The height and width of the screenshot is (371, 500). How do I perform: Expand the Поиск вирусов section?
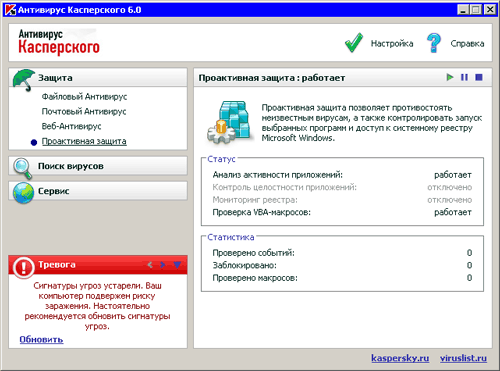[x=98, y=166]
